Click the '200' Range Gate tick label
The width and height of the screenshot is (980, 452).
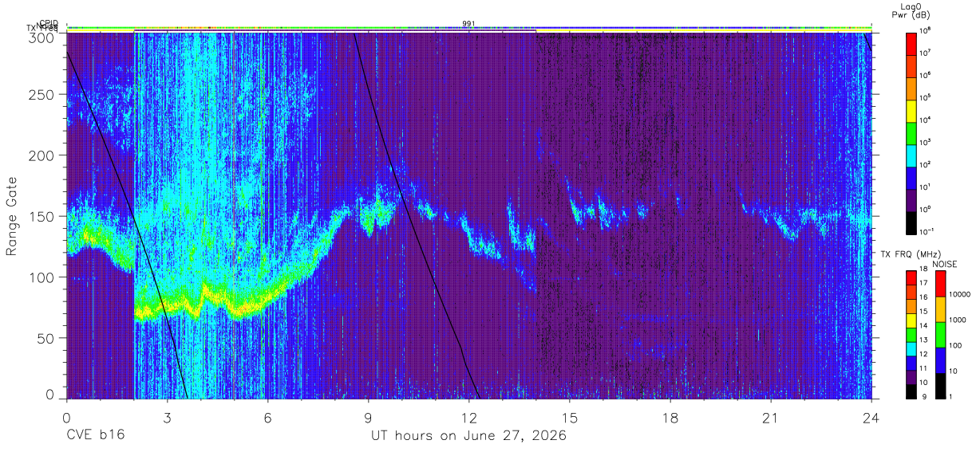(x=41, y=155)
